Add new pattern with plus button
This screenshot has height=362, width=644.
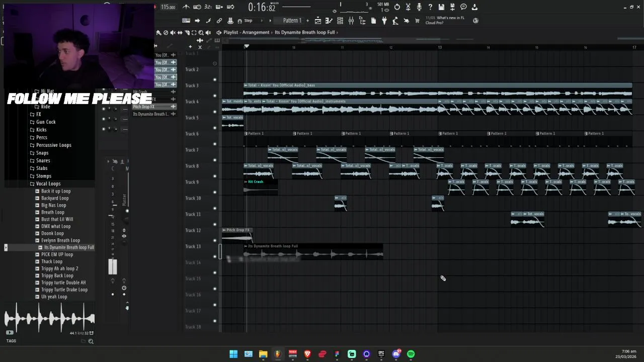coord(306,21)
